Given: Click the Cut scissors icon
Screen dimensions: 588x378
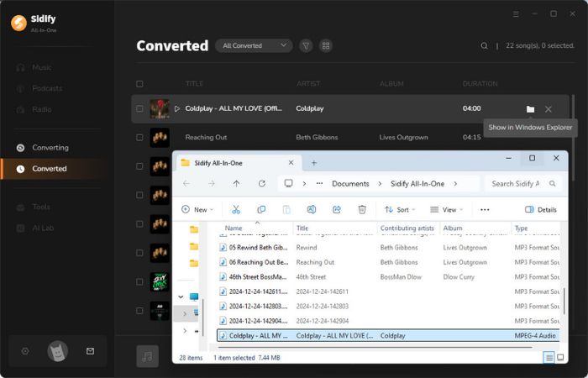Looking at the screenshot, I should pyautogui.click(x=235, y=210).
